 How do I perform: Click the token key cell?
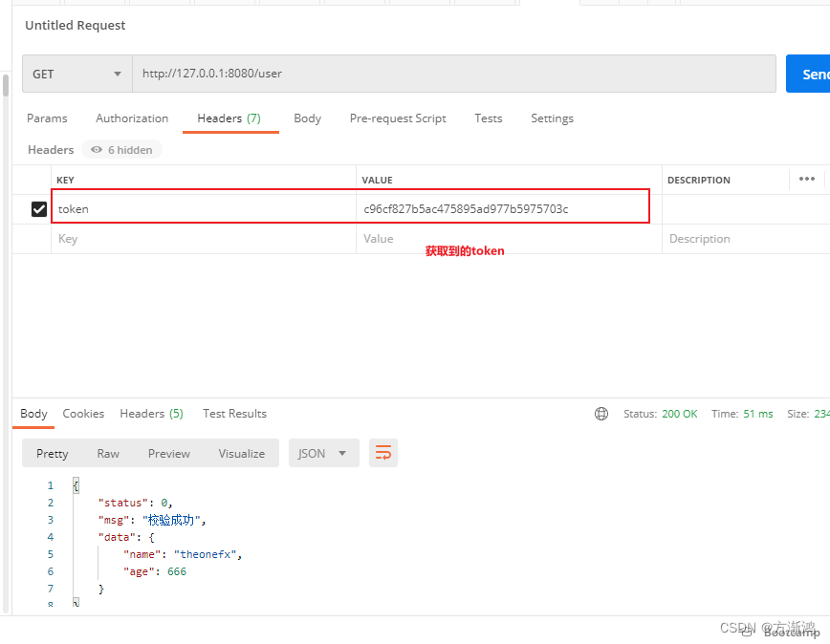tap(204, 209)
